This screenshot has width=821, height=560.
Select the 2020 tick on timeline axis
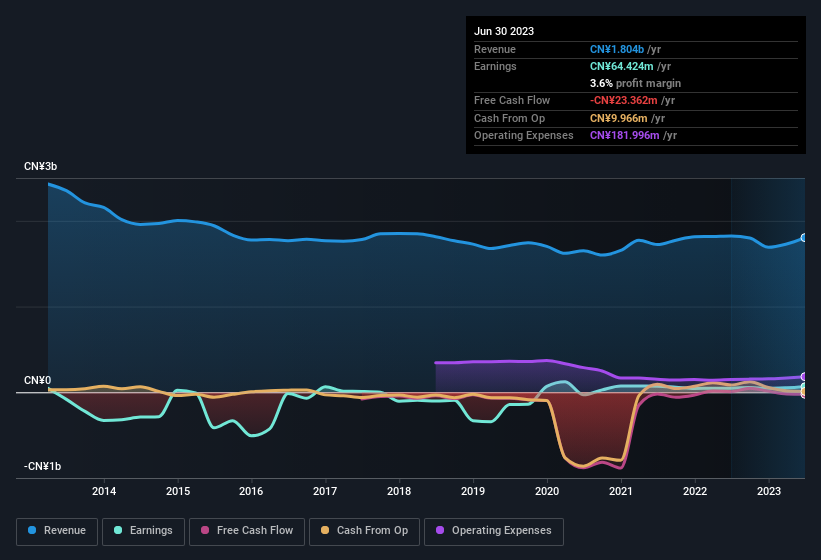coord(547,491)
